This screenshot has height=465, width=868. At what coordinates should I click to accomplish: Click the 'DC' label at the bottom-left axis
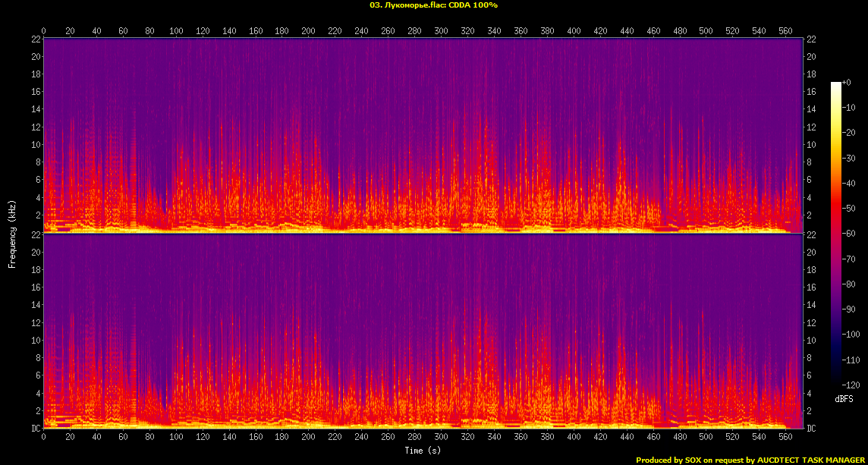coord(36,429)
